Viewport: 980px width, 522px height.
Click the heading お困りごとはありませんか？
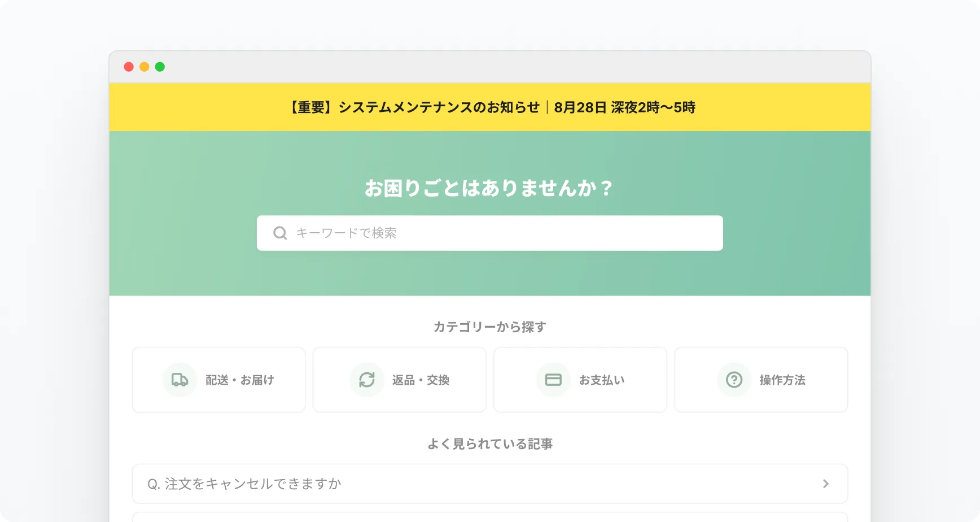click(x=489, y=188)
